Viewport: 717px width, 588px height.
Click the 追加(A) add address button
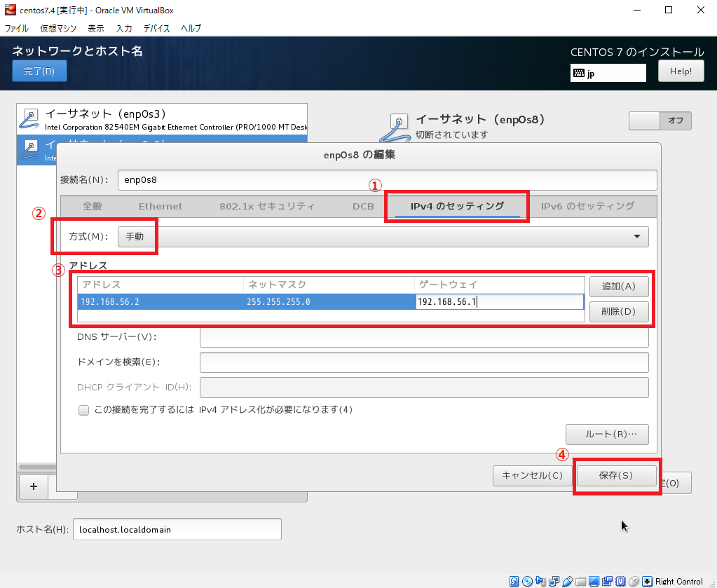pos(618,286)
